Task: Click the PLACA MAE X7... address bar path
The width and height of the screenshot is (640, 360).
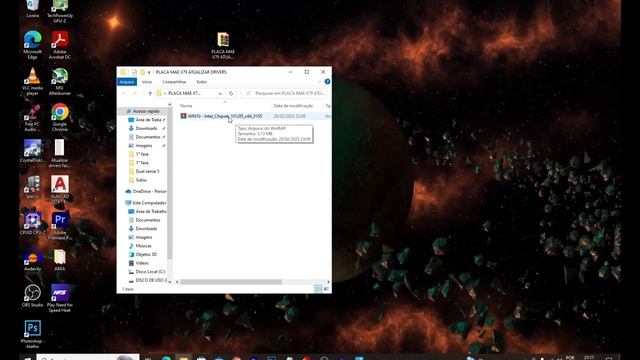Action: [184, 93]
